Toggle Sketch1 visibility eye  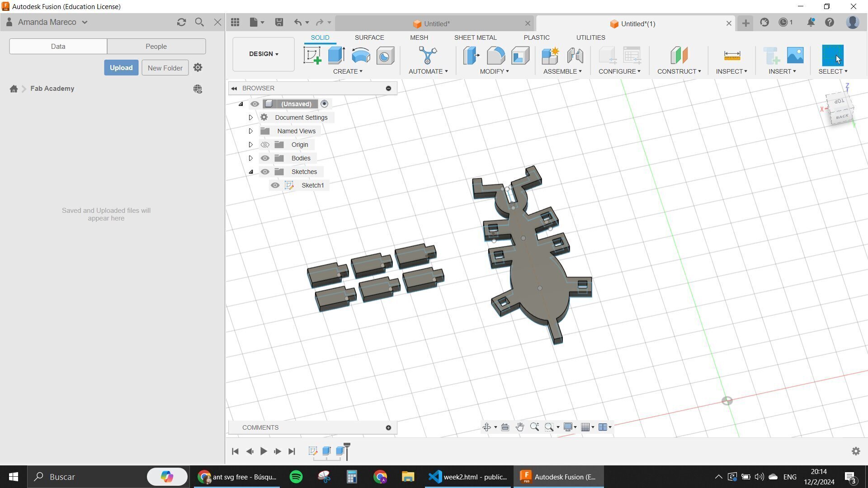pos(275,185)
